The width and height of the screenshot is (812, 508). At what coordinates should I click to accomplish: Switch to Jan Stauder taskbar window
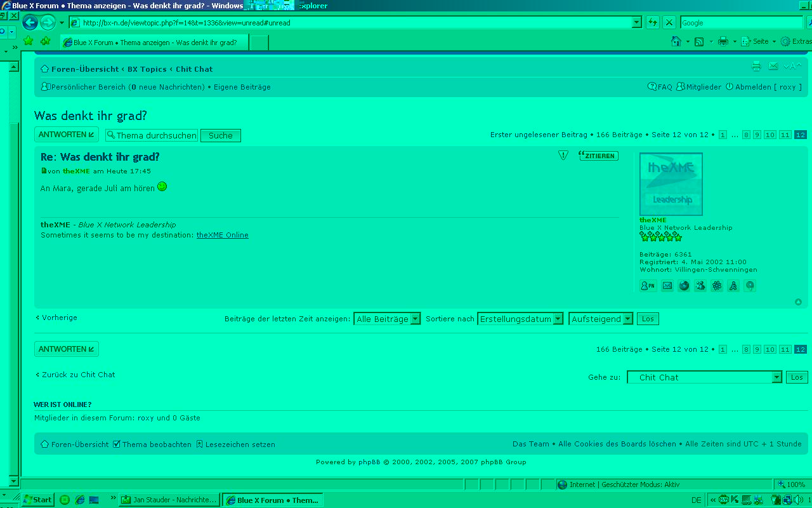pos(169,500)
